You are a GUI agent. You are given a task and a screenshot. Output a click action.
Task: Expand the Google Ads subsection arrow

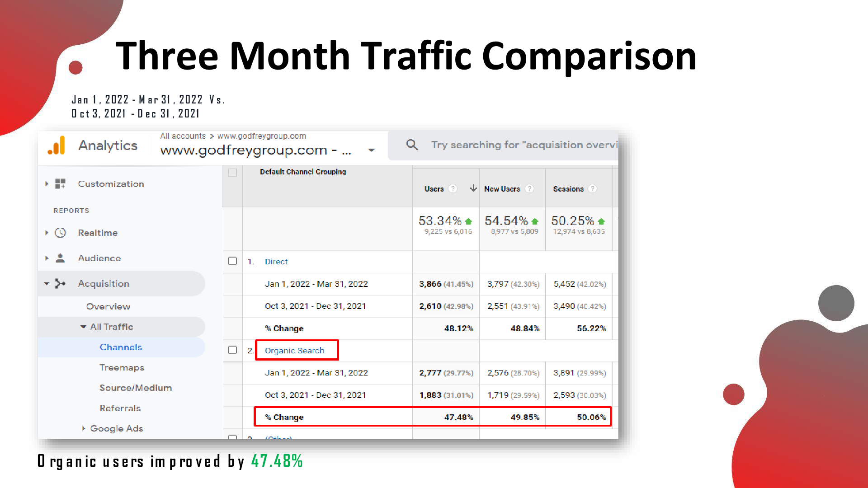84,428
